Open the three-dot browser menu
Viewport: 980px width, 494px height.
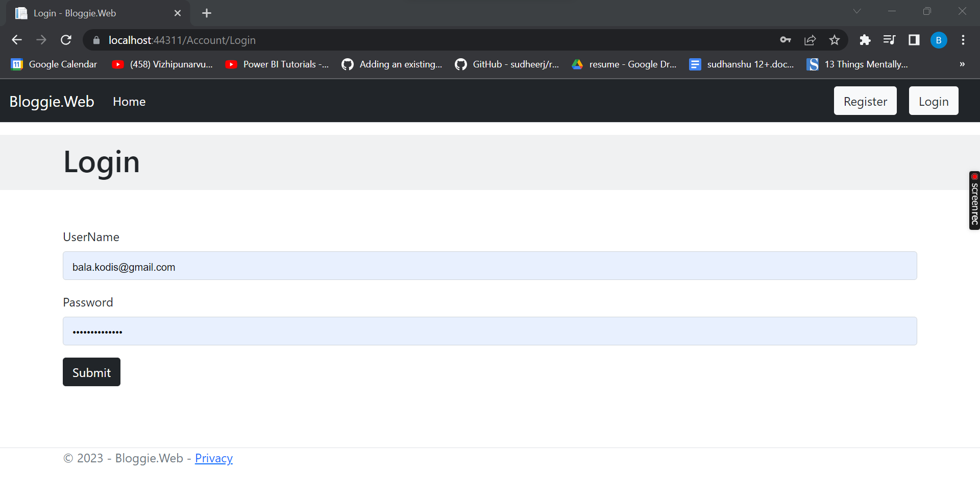(x=963, y=40)
